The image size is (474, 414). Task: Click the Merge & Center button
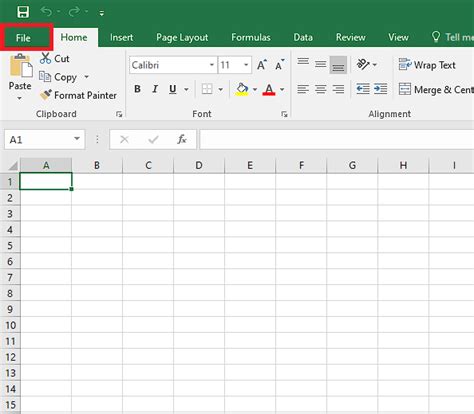click(436, 89)
